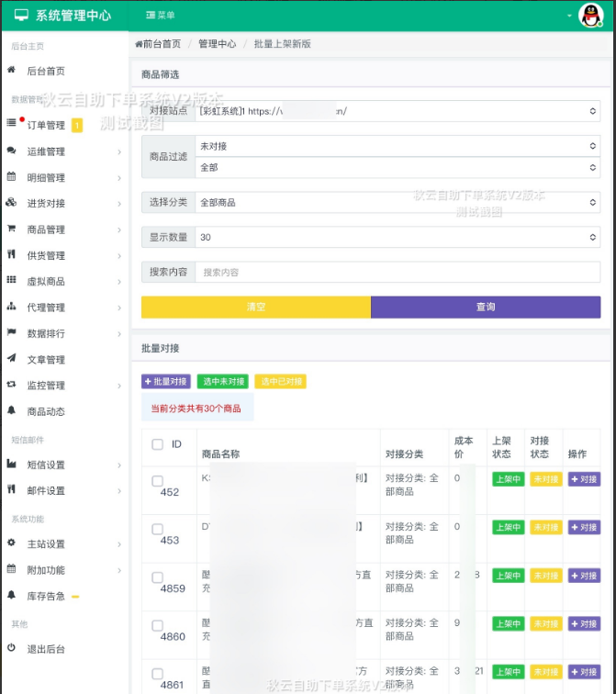
Task: Click the grid icon for 虚拟商品
Action: (x=12, y=280)
